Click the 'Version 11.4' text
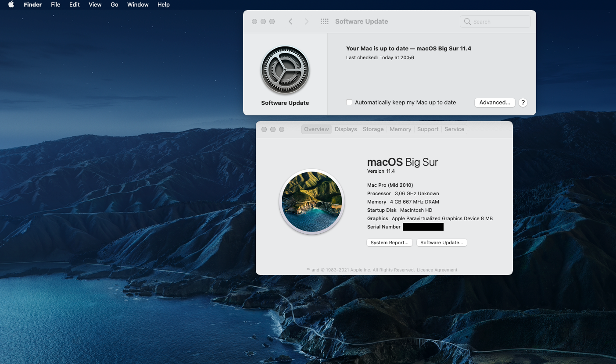This screenshot has height=364, width=616. click(x=381, y=171)
